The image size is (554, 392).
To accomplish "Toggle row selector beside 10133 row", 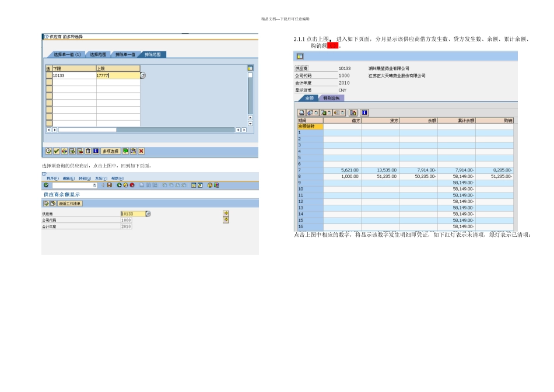I will tap(49, 75).
